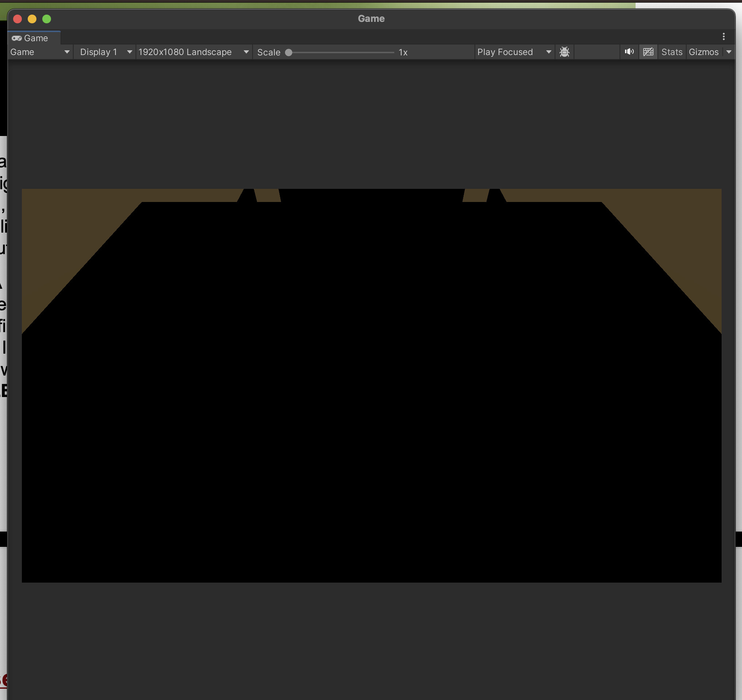Open the three-dot overflow menu
742x700 pixels.
(724, 37)
